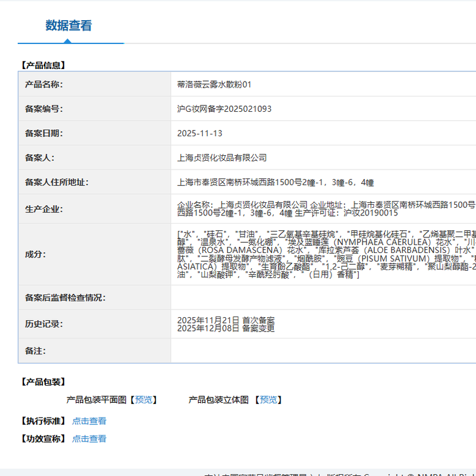
Task: Preview the 产品包装立体图 image
Action: click(268, 400)
